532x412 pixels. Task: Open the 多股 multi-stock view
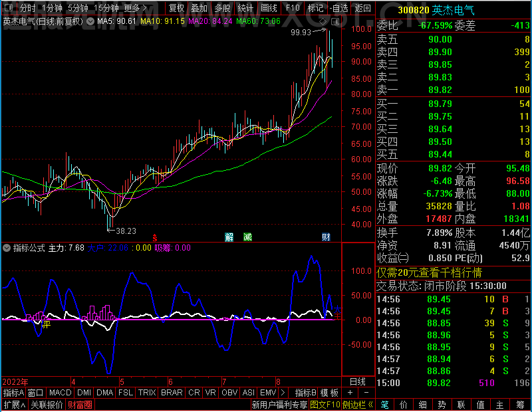tap(222, 8)
